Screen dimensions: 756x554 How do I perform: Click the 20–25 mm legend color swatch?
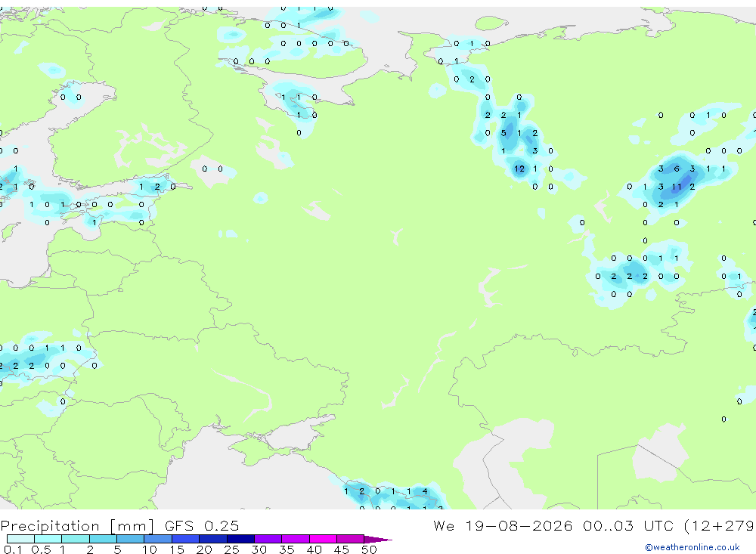pyautogui.click(x=213, y=539)
